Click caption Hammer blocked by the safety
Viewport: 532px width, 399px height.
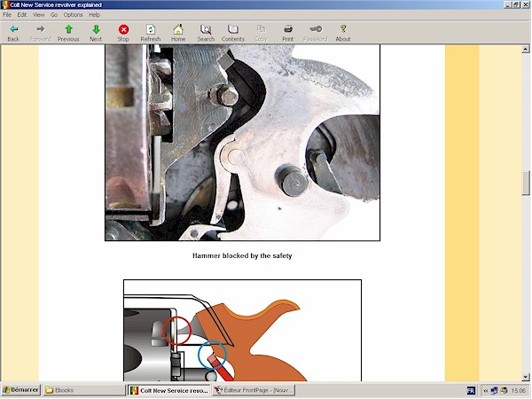coord(242,256)
